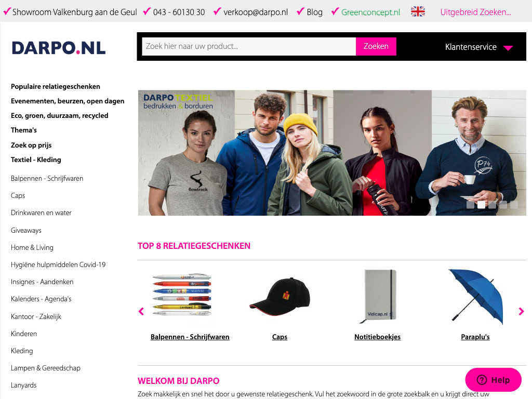This screenshot has width=532, height=399.
Task: Expand the Klantenservice dropdown
Action: tap(478, 47)
